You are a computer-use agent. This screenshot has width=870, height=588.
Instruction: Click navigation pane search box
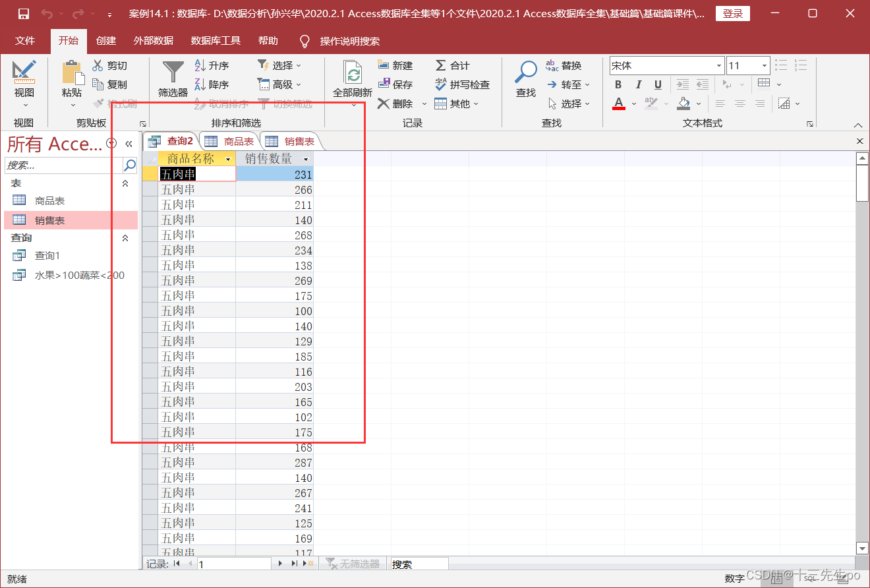[64, 165]
